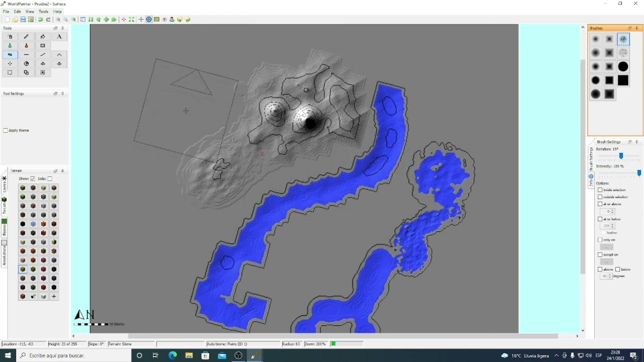Click the Export world toolbar icon
The width and height of the screenshot is (644, 362).
click(31, 20)
